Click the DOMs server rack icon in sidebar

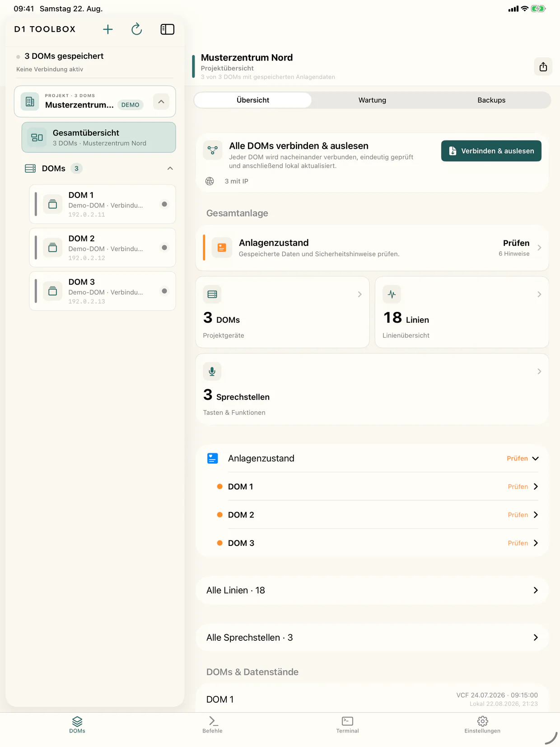coord(30,169)
